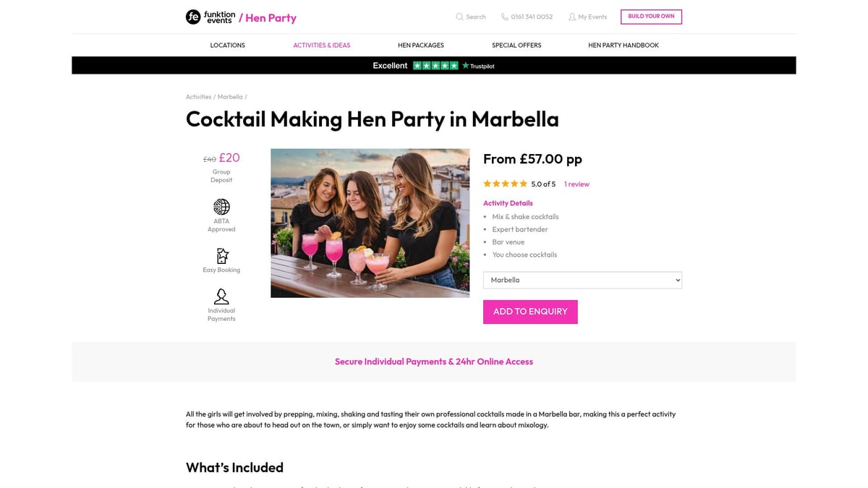Switch to the SPECIAL OFFERS section
The image size is (868, 488).
[516, 45]
